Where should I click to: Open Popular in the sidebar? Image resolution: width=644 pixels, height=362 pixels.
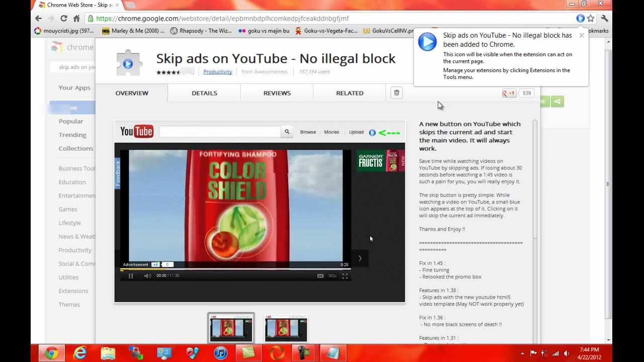point(71,121)
